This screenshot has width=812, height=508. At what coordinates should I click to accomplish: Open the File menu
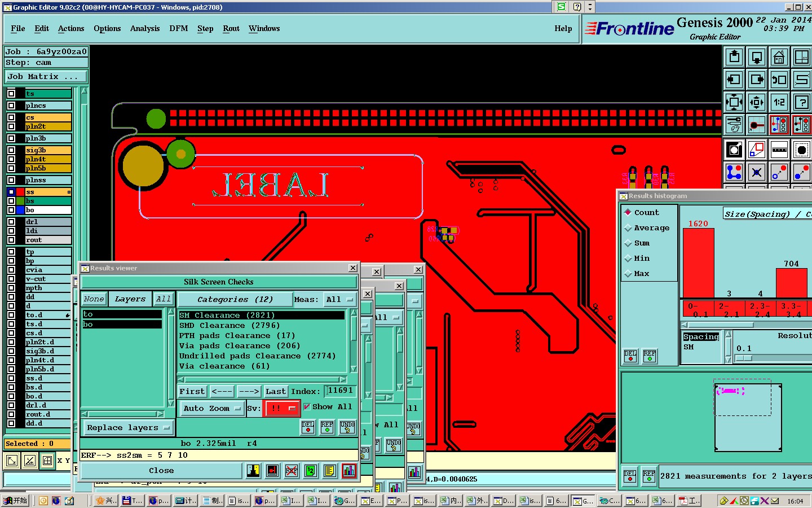[x=18, y=29]
